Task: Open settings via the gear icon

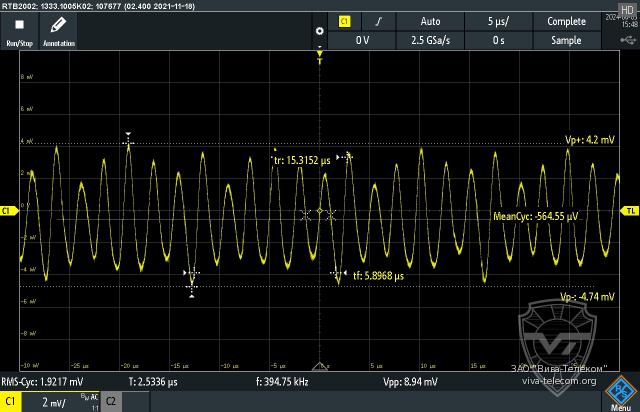Action: coord(319,31)
